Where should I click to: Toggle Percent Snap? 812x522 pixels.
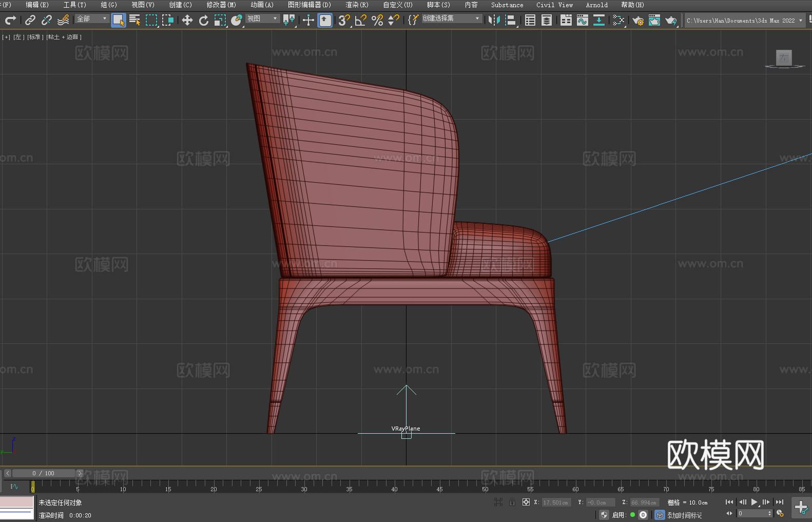377,20
